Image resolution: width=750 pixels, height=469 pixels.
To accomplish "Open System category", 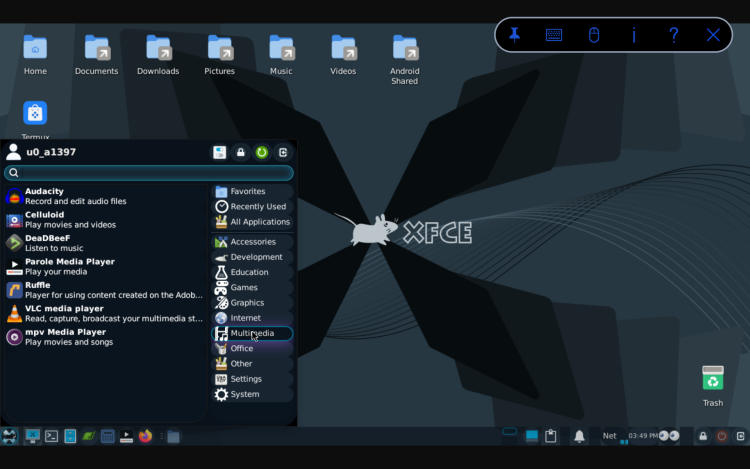I will tap(252, 394).
